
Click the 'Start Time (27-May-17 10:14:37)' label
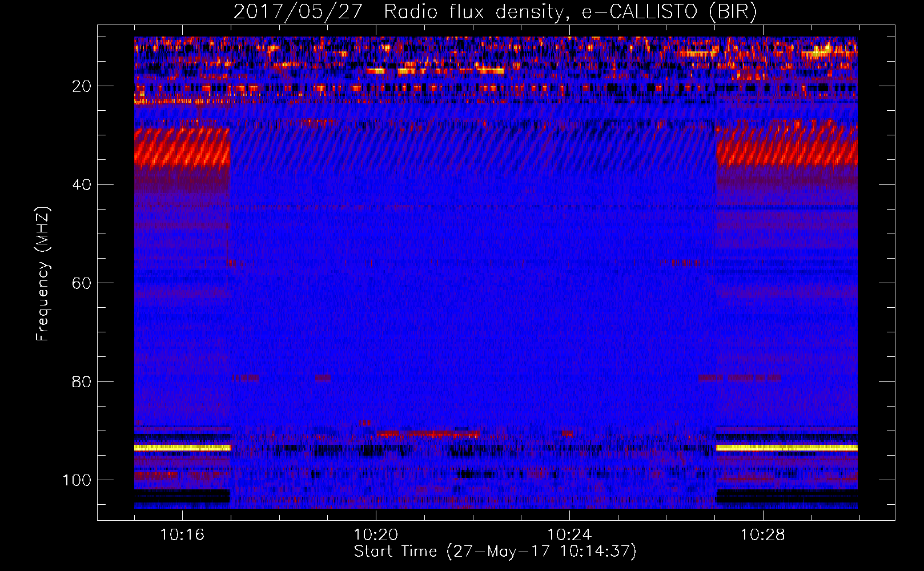tap(495, 552)
